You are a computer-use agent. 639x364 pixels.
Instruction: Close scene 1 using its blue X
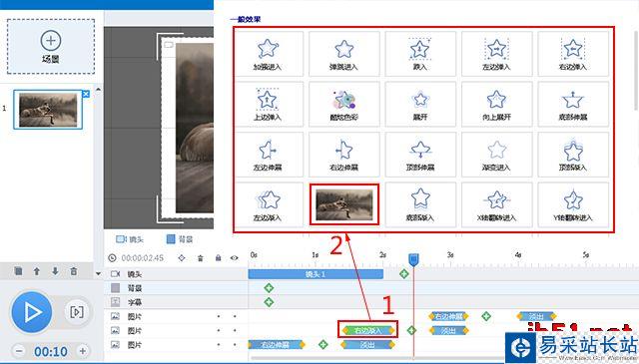[86, 94]
